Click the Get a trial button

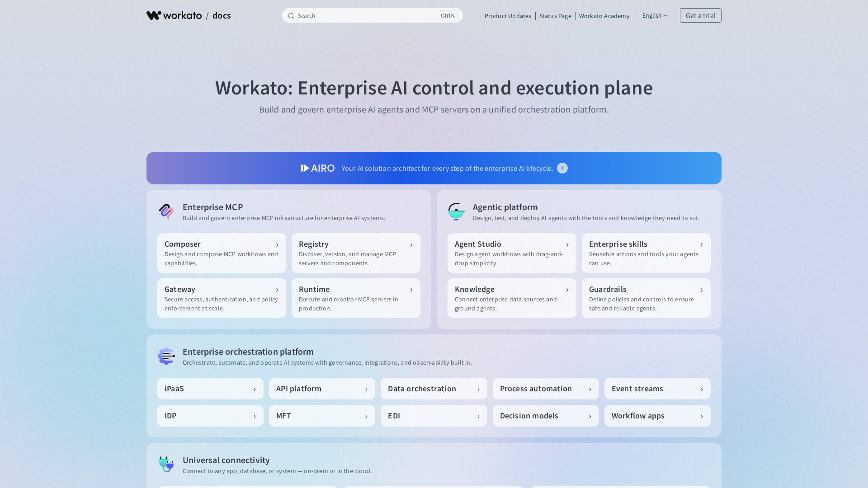click(x=700, y=15)
